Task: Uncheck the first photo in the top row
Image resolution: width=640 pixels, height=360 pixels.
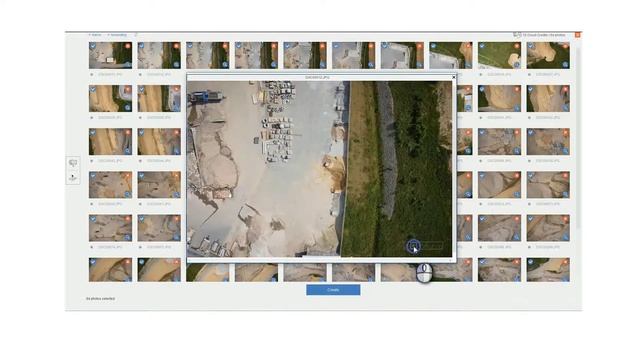Action: point(93,46)
